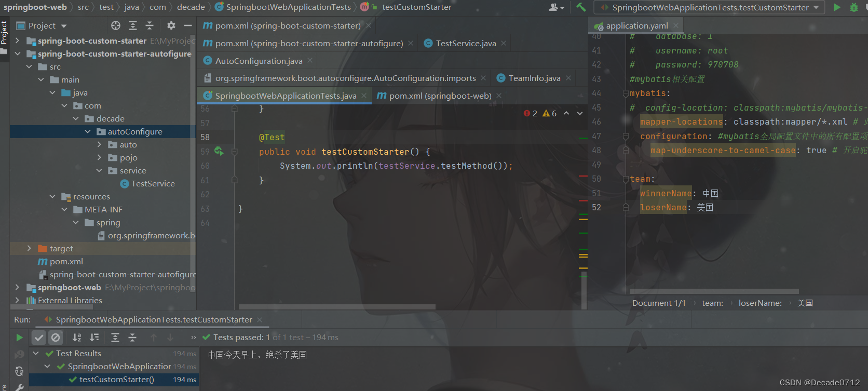
Task: Go to previous highlighted error arrow
Action: 566,113
